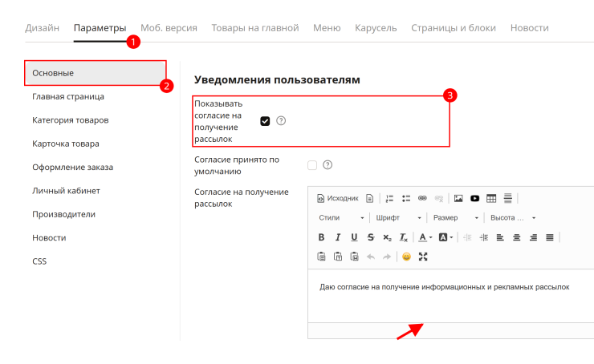Insert a YouTube video
Image resolution: width=594 pixels, height=364 pixels.
click(x=474, y=198)
